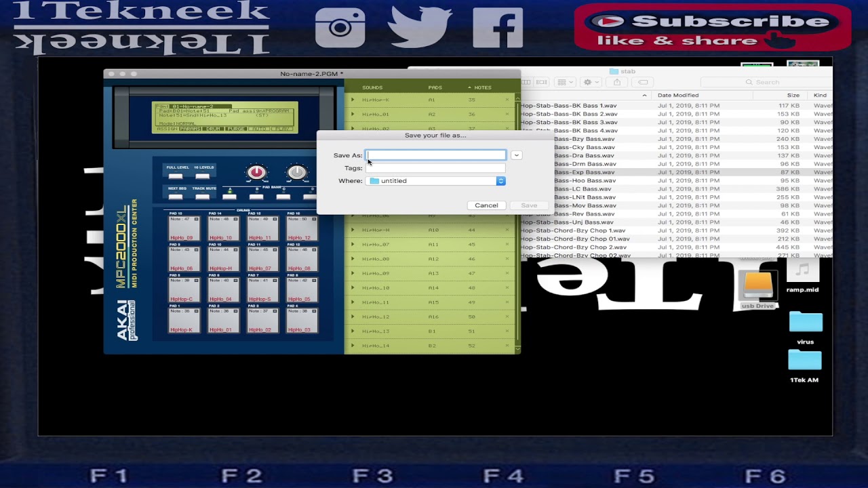
Task: Toggle small square on HipHo_09 pad
Action: 197,220
